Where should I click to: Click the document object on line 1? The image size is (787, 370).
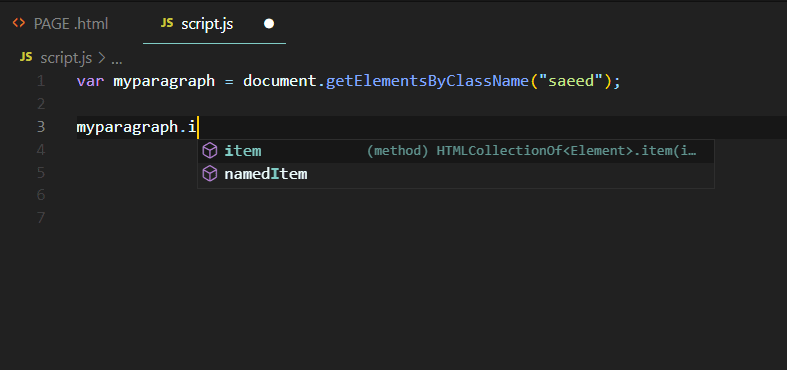click(x=280, y=81)
